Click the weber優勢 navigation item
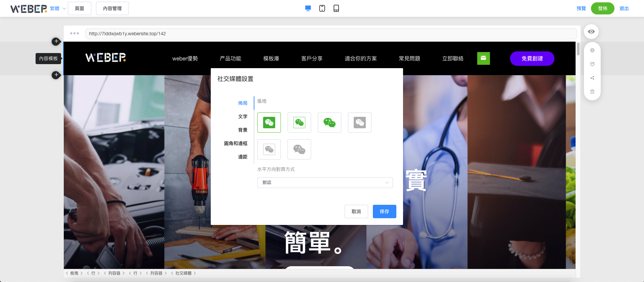 pos(185,58)
